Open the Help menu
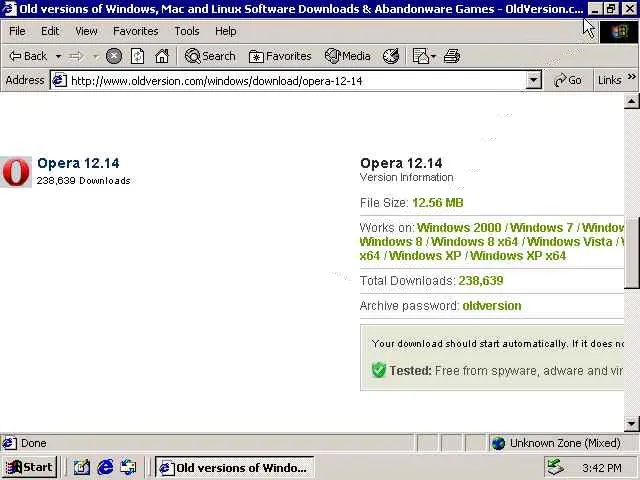 tap(226, 31)
